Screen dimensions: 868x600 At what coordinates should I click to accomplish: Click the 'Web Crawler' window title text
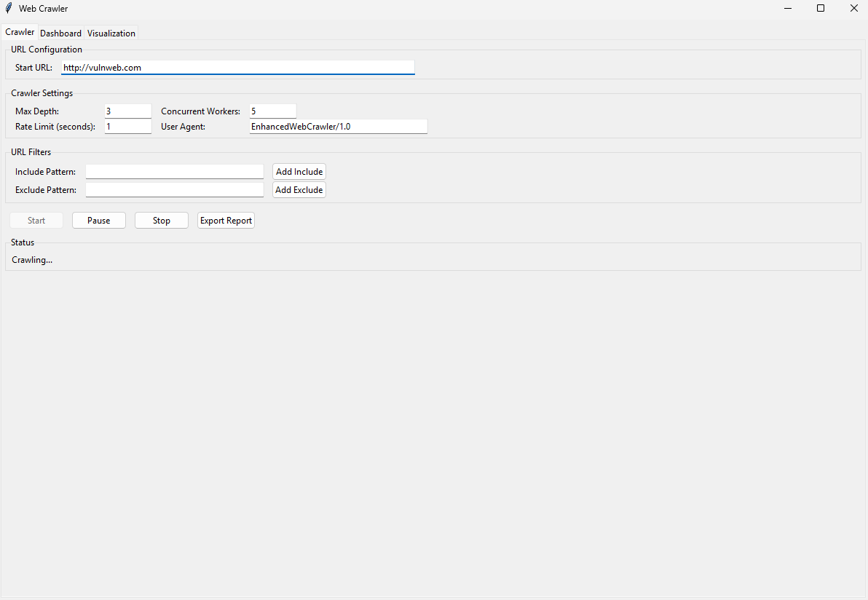click(x=43, y=8)
